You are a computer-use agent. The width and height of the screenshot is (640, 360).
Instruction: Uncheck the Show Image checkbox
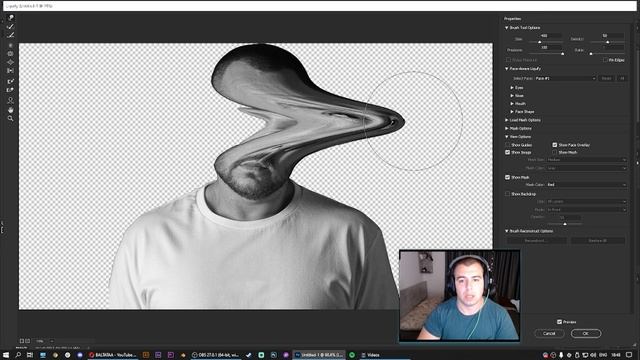508,152
